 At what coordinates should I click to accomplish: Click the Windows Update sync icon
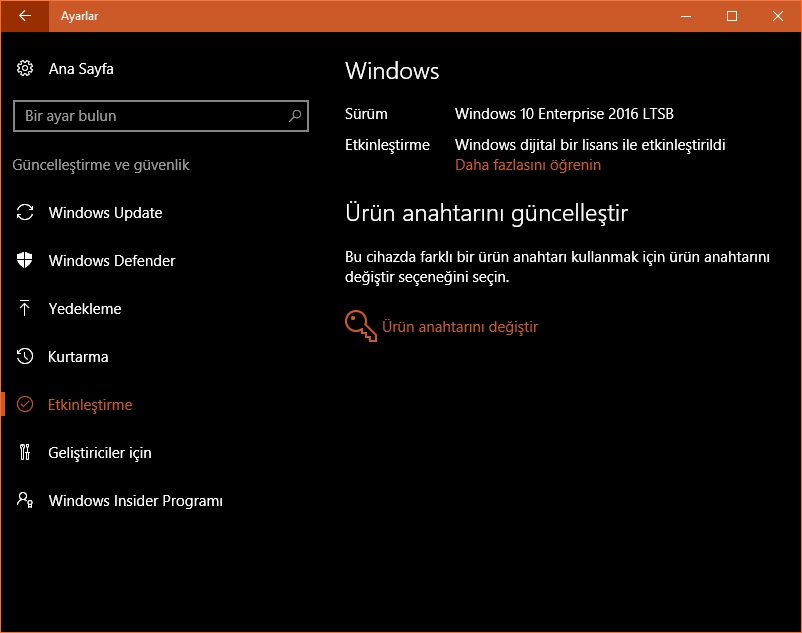25,212
